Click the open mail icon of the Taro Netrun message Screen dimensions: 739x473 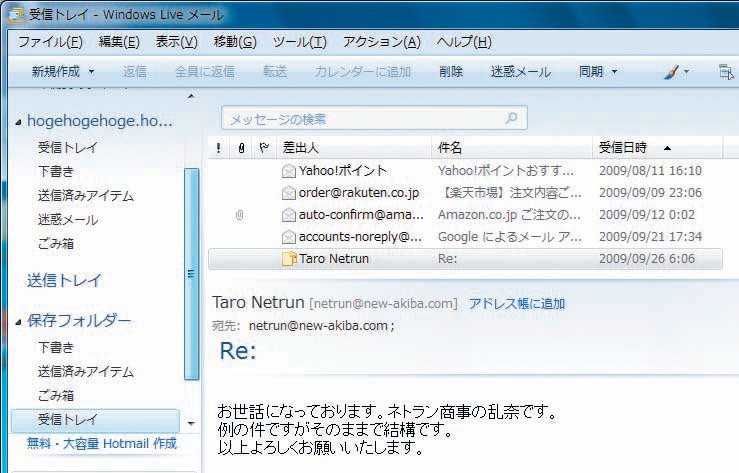[289, 259]
